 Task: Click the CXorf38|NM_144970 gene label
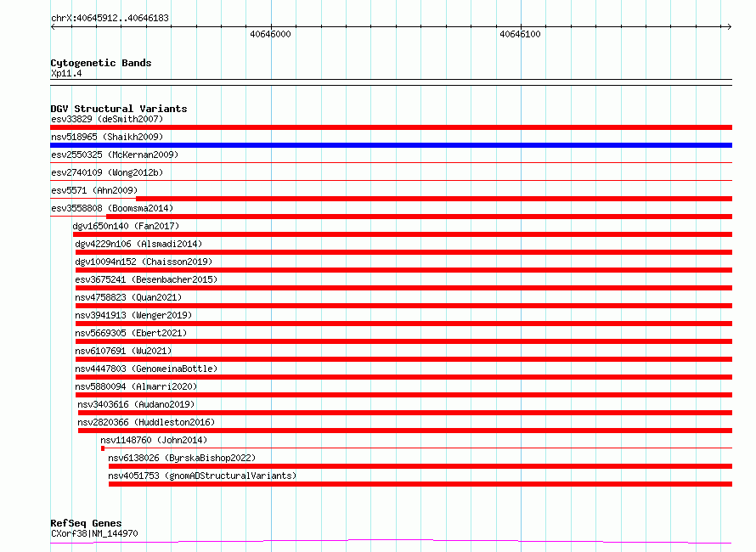(94, 533)
